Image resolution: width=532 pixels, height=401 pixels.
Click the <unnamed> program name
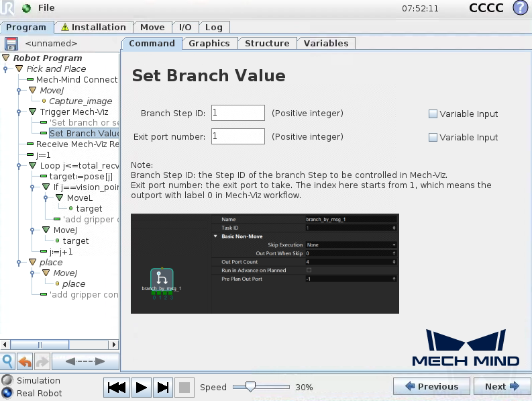coord(51,44)
